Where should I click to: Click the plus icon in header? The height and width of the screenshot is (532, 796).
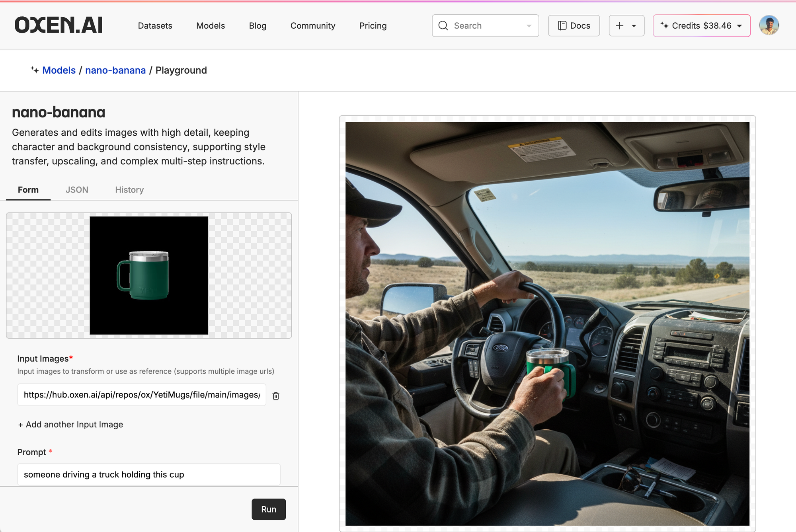[620, 26]
